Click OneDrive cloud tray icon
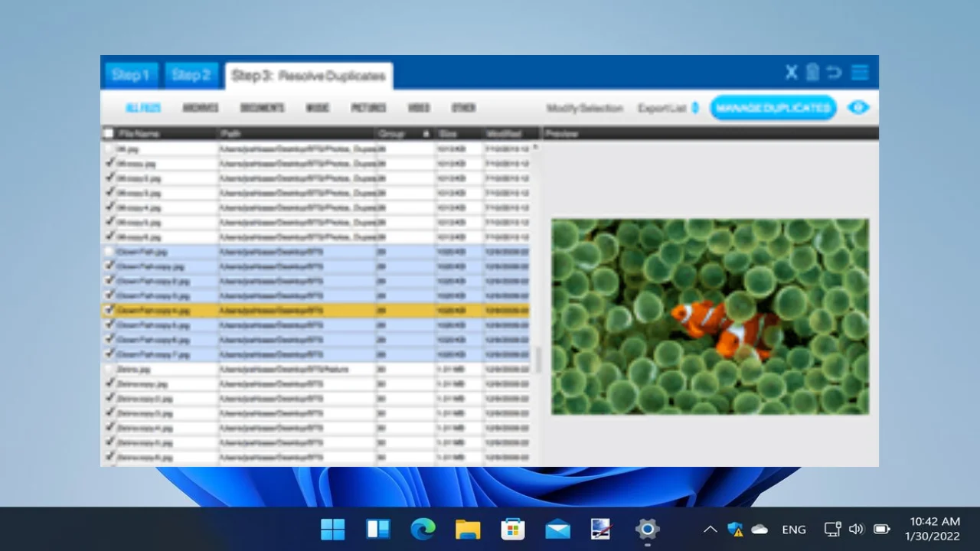This screenshot has width=980, height=551. point(759,529)
